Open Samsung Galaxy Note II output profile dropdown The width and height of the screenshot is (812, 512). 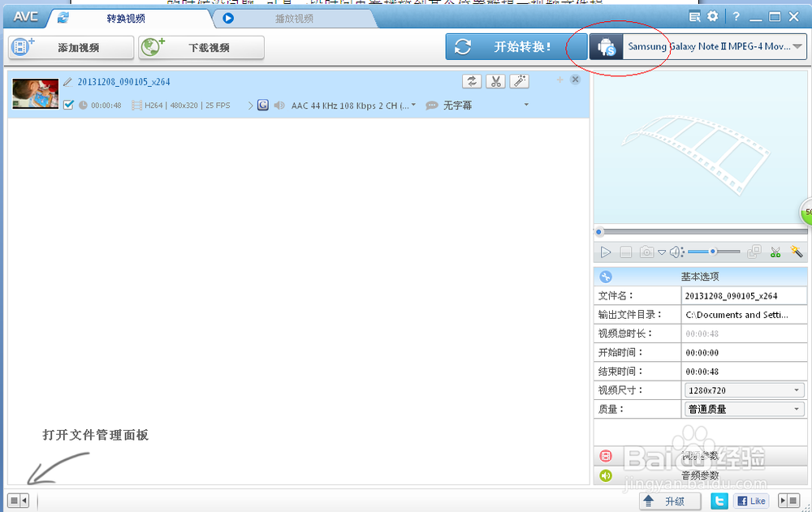click(x=715, y=46)
